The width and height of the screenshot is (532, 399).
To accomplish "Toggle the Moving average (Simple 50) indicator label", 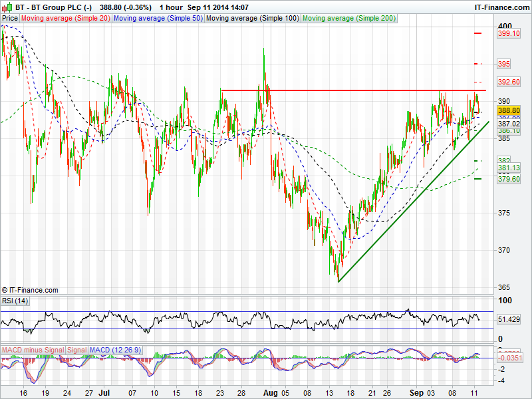I will 158,19.
